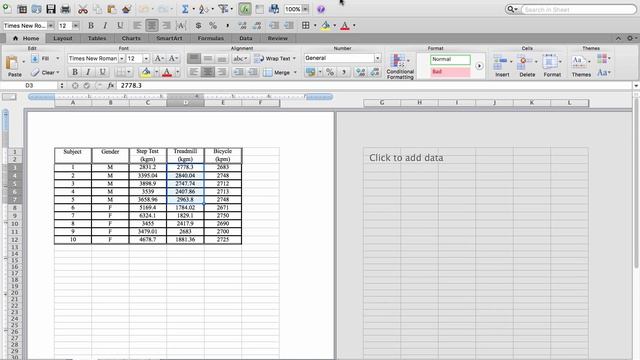
Task: Open the 100% zoom dropdown
Action: [305, 9]
